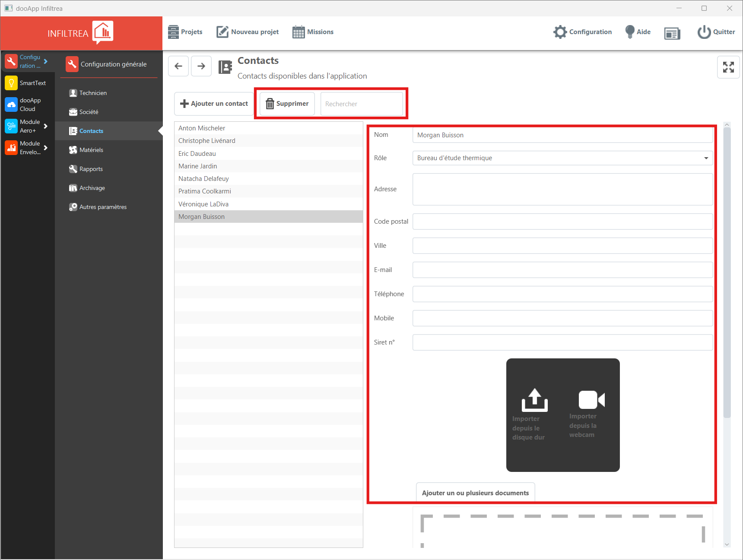Toggle the fullscreen expand icon
The height and width of the screenshot is (560, 743).
[728, 67]
